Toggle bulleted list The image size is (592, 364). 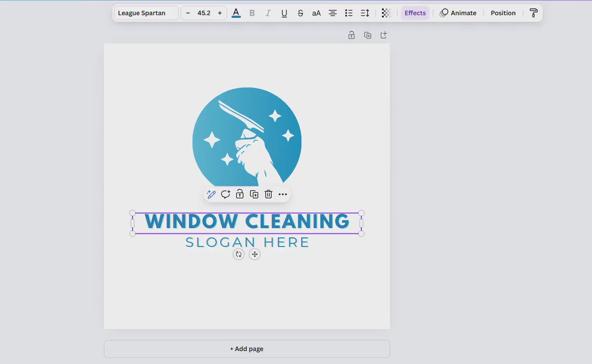tap(349, 13)
